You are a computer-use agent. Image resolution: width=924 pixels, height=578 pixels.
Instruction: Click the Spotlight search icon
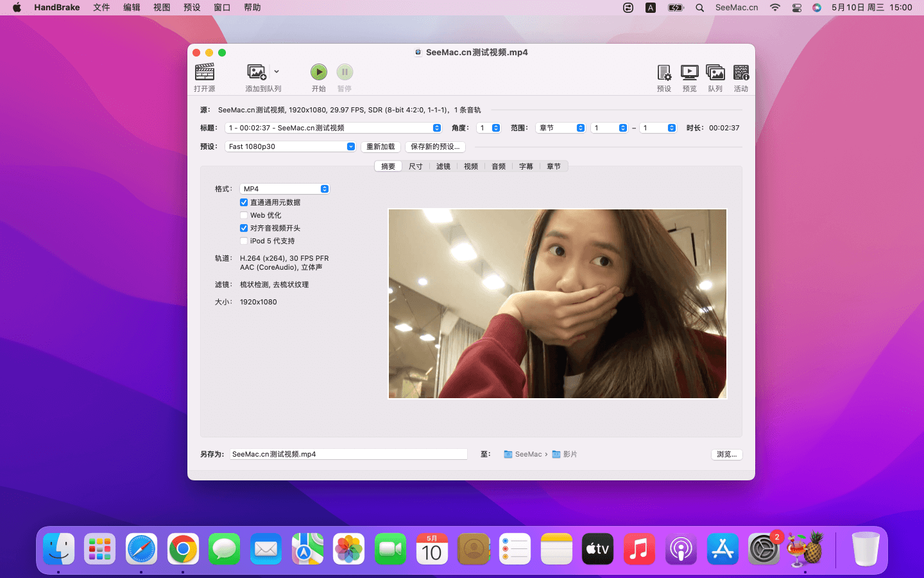point(700,8)
